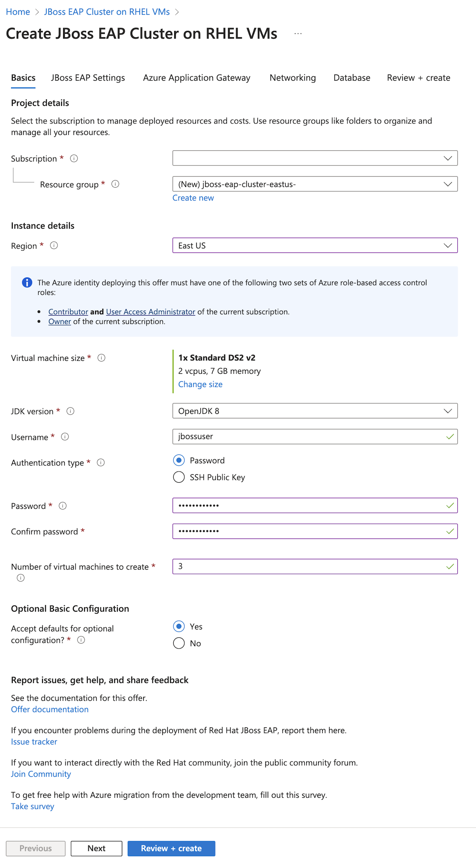Open the Subscription info tooltip
The width and height of the screenshot is (476, 868).
(x=74, y=158)
